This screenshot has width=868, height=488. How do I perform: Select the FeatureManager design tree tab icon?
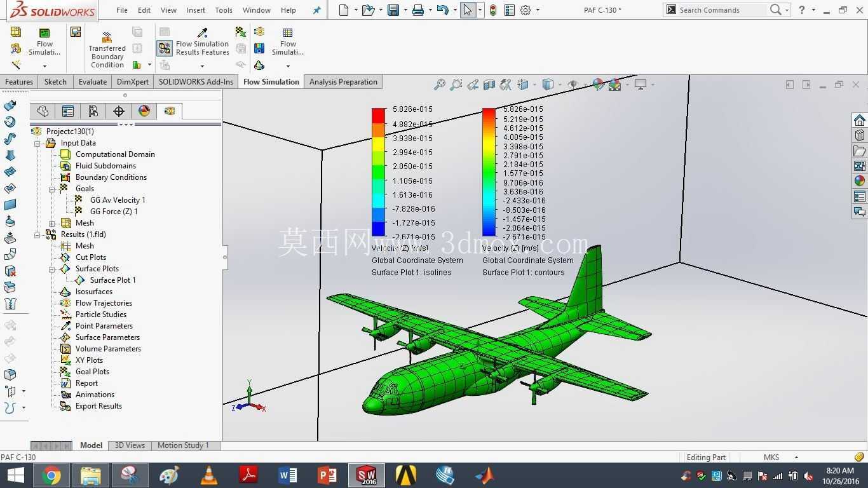[43, 111]
